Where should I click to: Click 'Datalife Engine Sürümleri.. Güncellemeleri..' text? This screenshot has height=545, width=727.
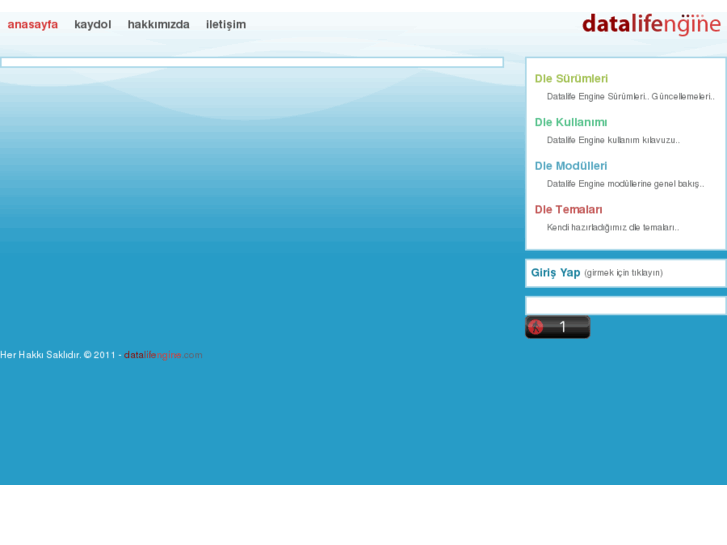(x=631, y=96)
